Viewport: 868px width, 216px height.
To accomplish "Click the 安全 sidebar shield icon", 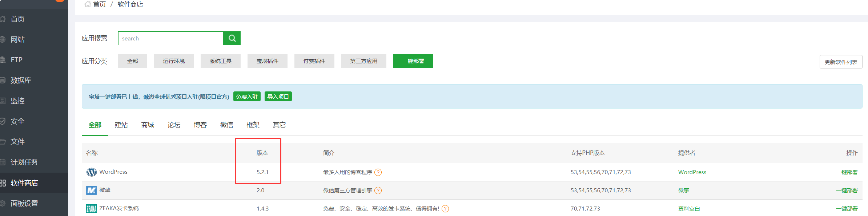I will (x=3, y=121).
